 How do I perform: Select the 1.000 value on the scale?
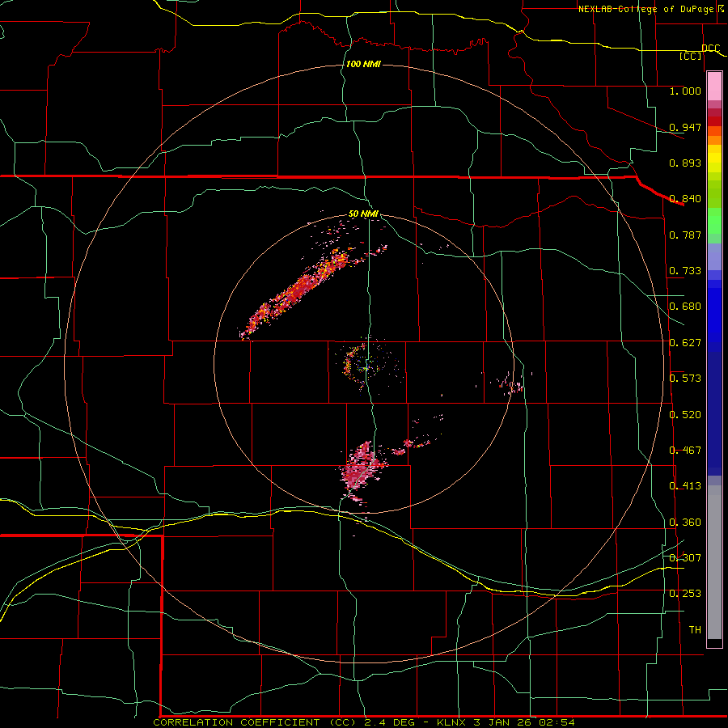[x=685, y=91]
